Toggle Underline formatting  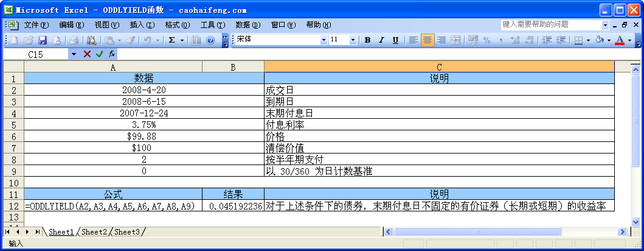click(395, 40)
